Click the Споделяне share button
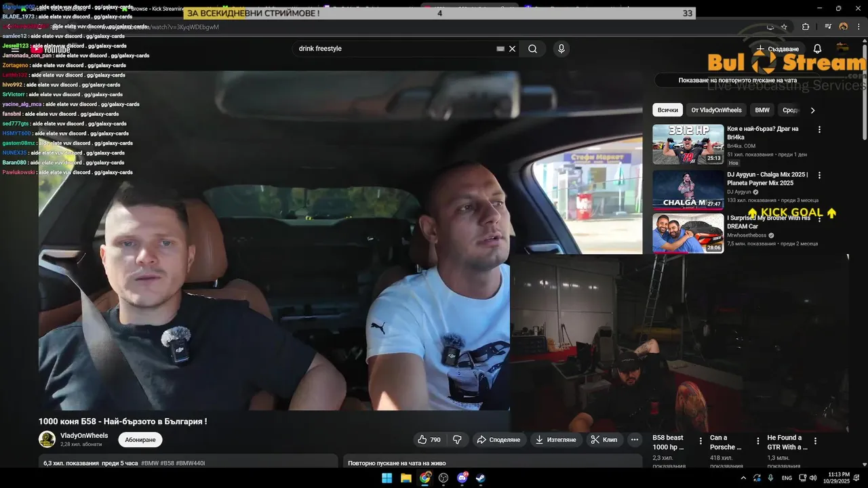Screen dimensions: 868x488 [498, 440]
